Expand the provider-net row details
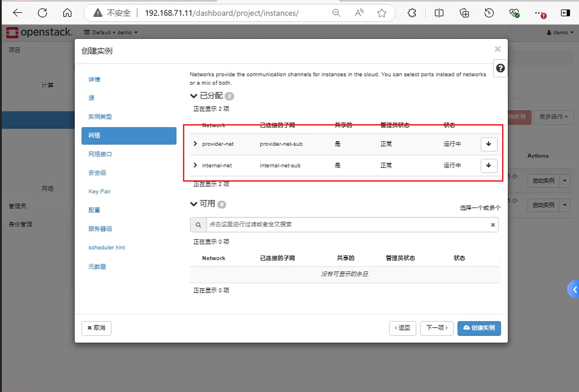579x392 pixels. click(195, 144)
